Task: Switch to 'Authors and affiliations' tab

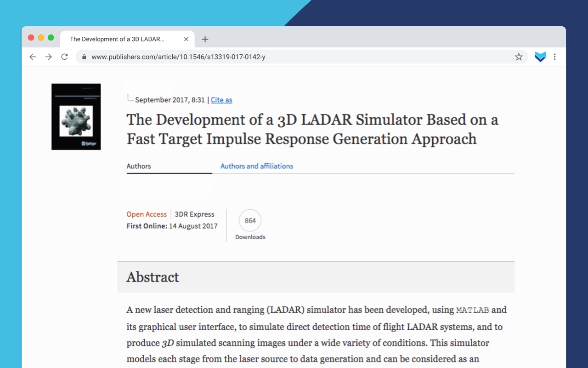Action: click(x=256, y=166)
